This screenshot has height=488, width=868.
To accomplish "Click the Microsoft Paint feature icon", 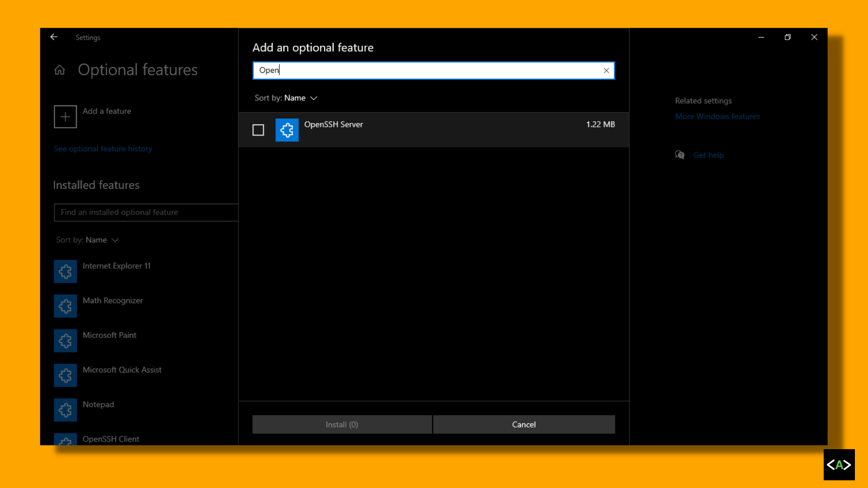I will [66, 341].
